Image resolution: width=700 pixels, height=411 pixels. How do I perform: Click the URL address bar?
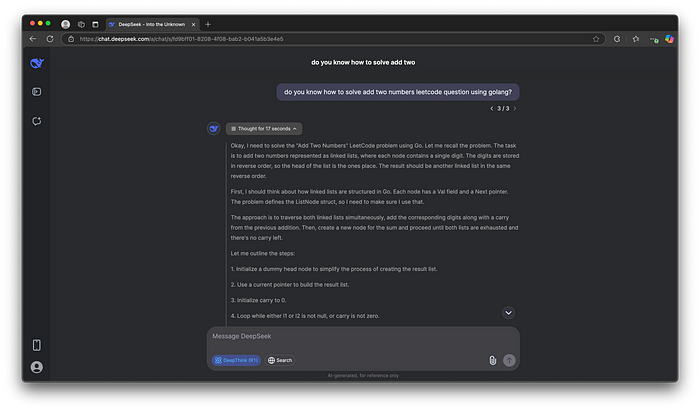pyautogui.click(x=333, y=39)
